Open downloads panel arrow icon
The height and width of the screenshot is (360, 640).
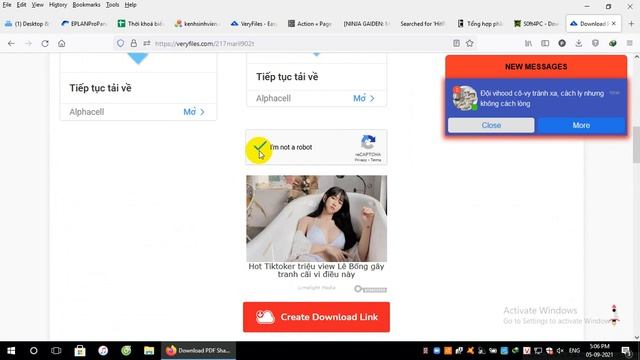coord(579,43)
